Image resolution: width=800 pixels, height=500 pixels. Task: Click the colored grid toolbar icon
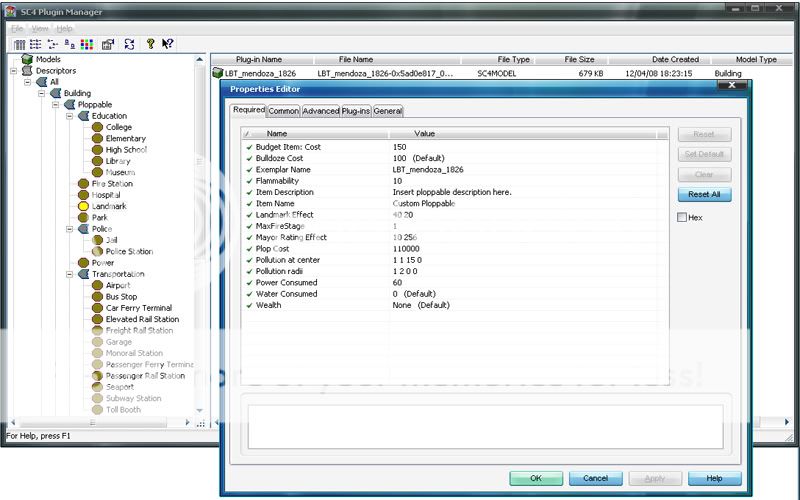(x=87, y=44)
